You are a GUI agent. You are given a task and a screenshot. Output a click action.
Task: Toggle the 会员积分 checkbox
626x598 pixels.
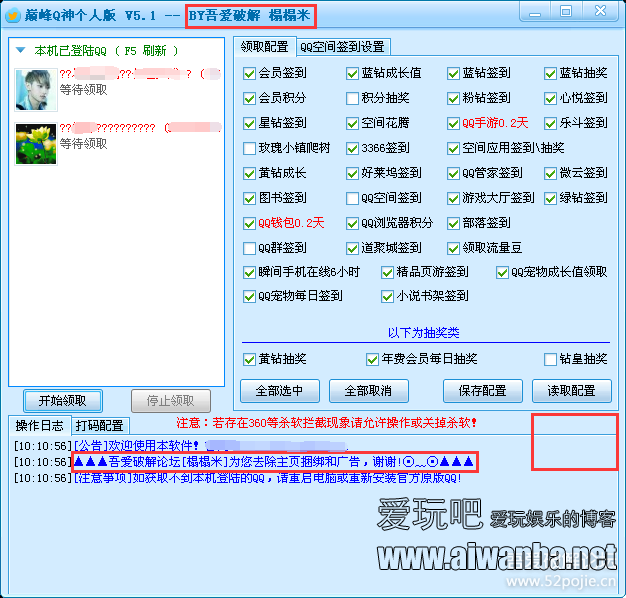pos(250,98)
